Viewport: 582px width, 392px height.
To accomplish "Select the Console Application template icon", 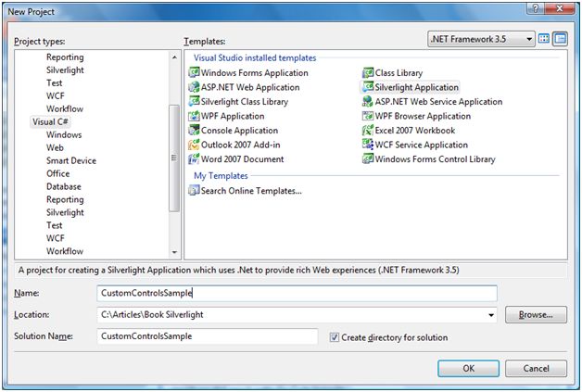I will coord(194,130).
